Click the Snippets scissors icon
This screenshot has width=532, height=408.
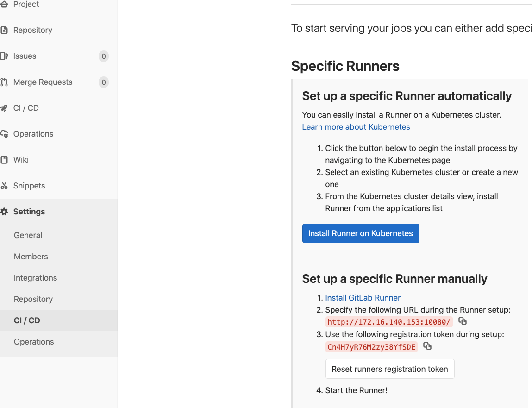pyautogui.click(x=4, y=186)
